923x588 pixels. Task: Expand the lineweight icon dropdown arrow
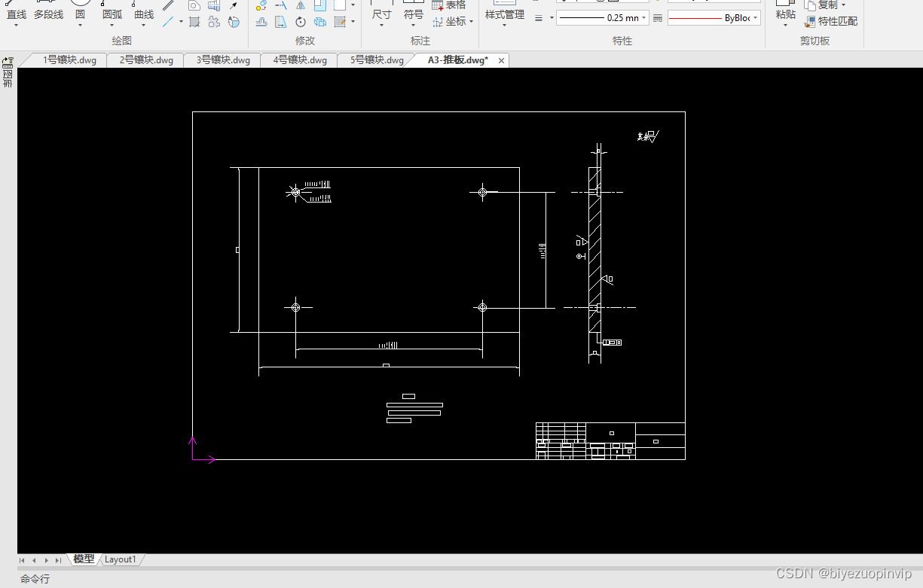click(551, 17)
